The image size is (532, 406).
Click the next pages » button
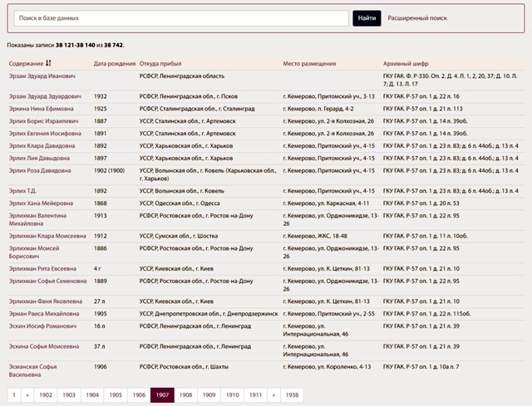(274, 395)
